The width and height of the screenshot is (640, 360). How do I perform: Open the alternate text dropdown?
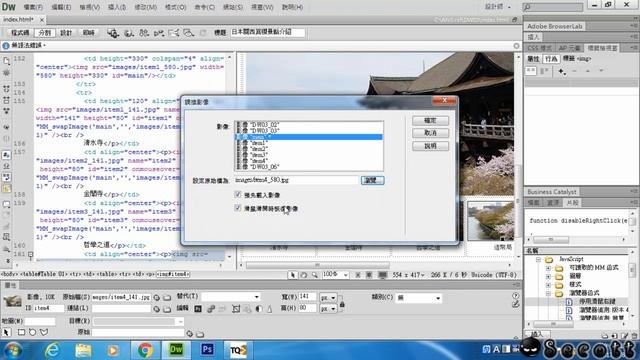256,297
